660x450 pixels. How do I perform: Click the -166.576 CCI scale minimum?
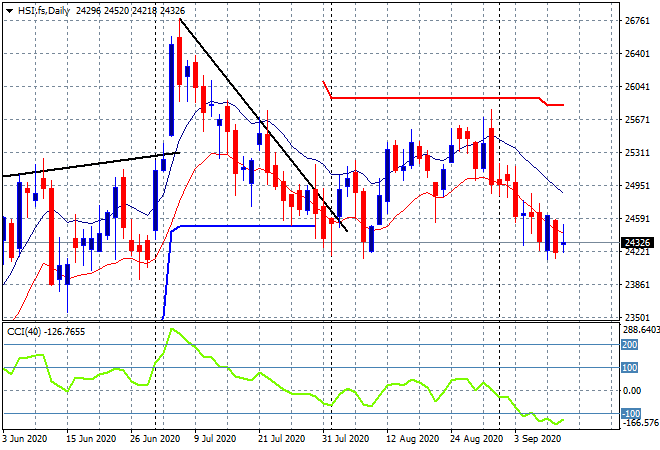tap(640, 423)
